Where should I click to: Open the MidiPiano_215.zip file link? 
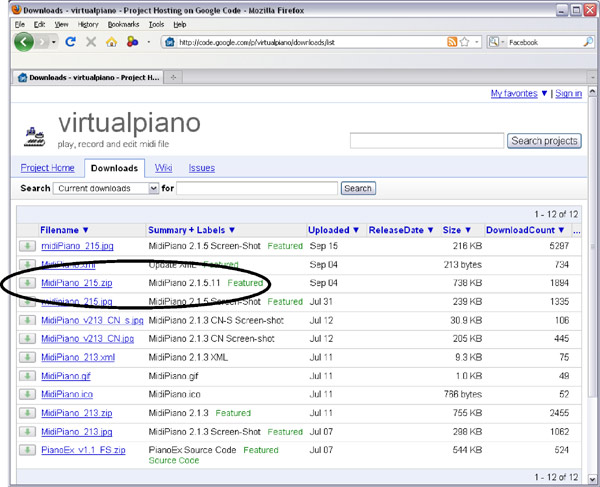coord(77,283)
